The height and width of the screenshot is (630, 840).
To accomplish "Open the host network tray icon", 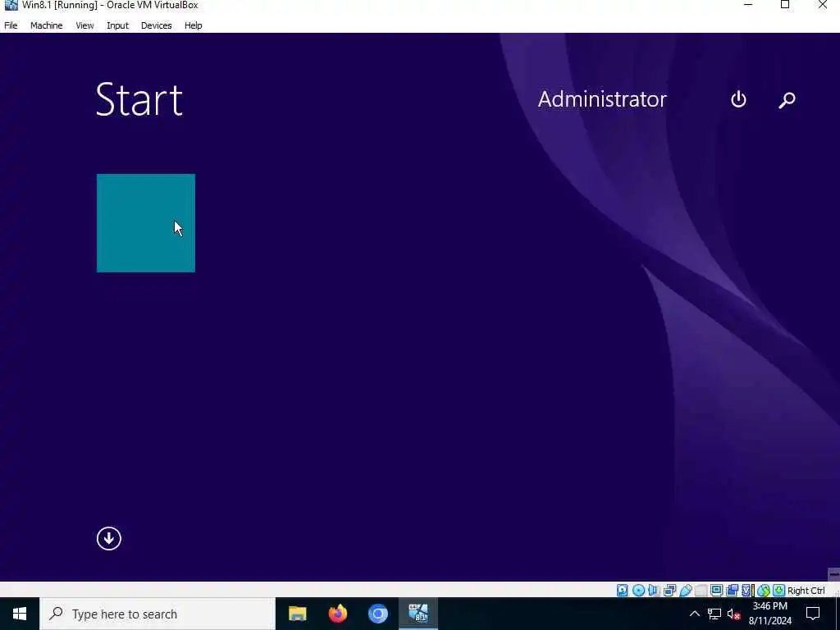I will pyautogui.click(x=714, y=614).
